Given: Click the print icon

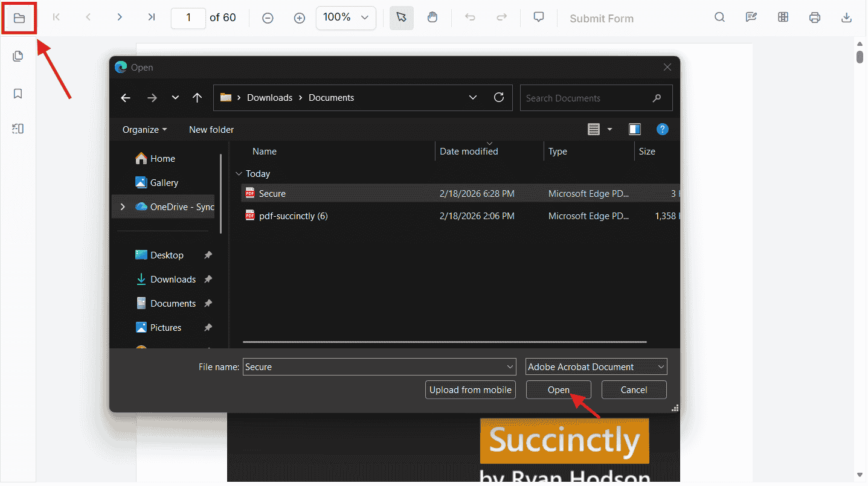Looking at the screenshot, I should [814, 18].
